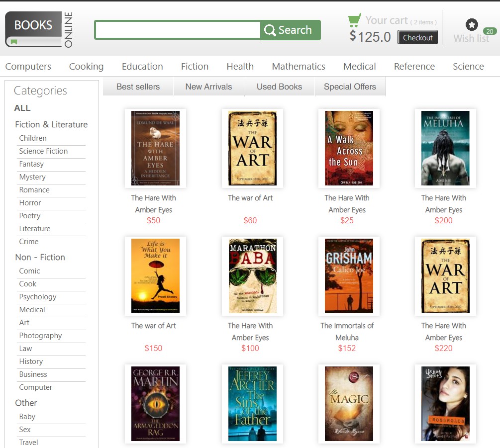Open the $220 War of Art cover
Viewport: 500px width, 448px height.
445,275
